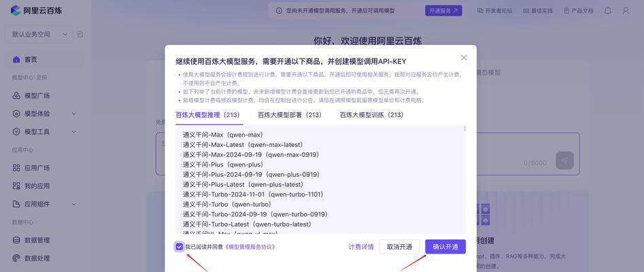Click the info icon in top notice bar
The image size is (644, 272).
[279, 11]
